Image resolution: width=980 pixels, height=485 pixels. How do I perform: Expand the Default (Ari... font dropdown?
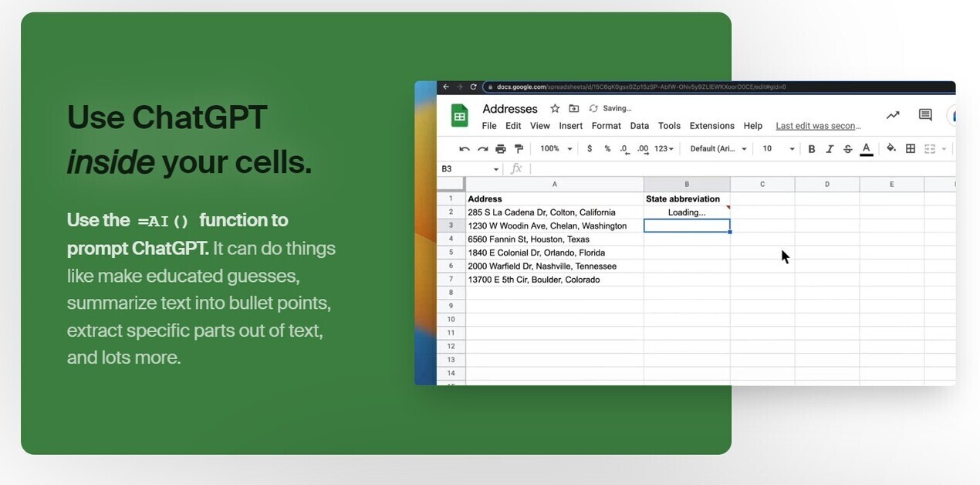point(718,149)
